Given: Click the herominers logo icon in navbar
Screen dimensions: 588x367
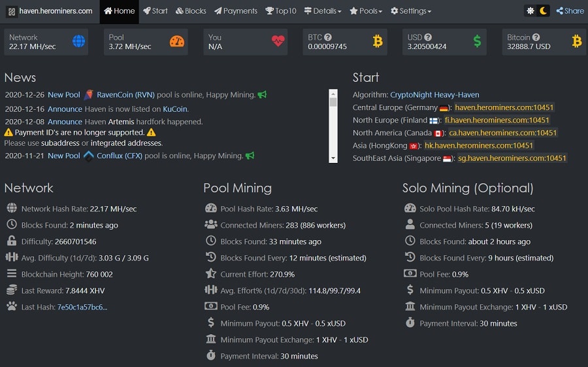Looking at the screenshot, I should click(x=12, y=11).
